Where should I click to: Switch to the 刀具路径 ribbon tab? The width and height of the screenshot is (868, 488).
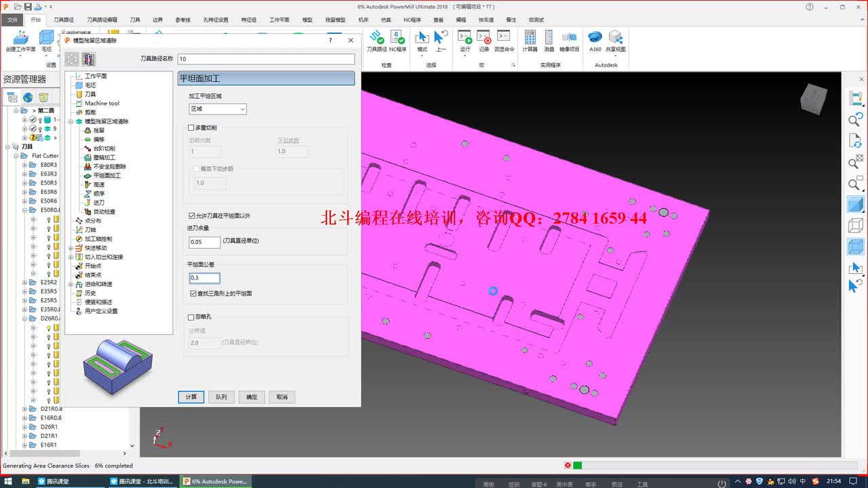click(64, 20)
